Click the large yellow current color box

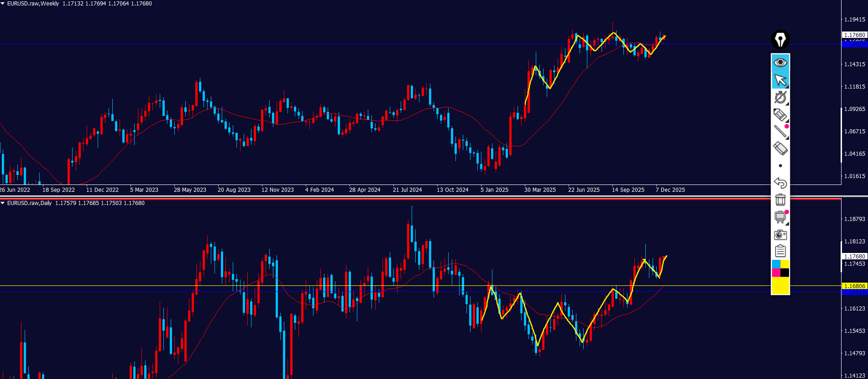click(780, 286)
